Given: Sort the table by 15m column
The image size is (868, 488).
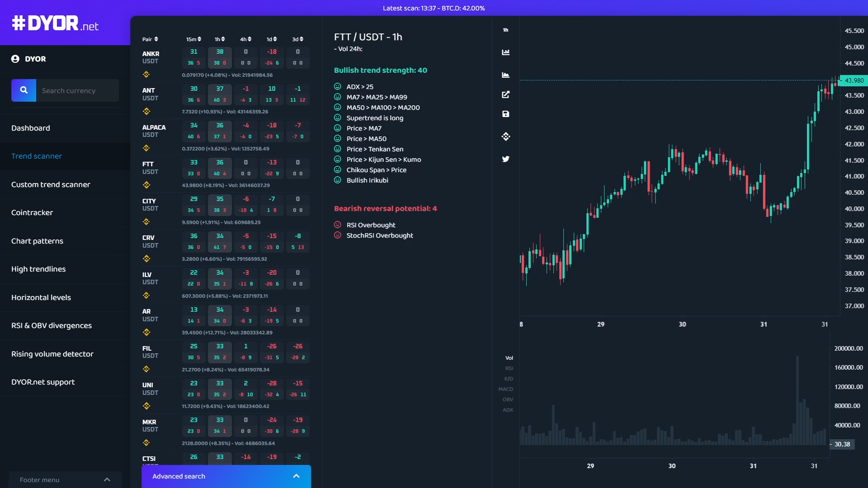Looking at the screenshot, I should coord(194,39).
